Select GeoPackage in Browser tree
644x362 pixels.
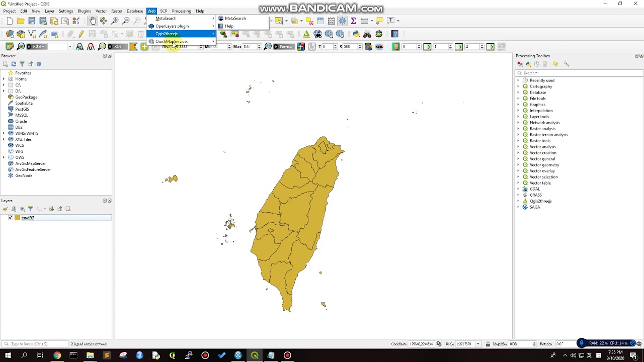(x=26, y=97)
